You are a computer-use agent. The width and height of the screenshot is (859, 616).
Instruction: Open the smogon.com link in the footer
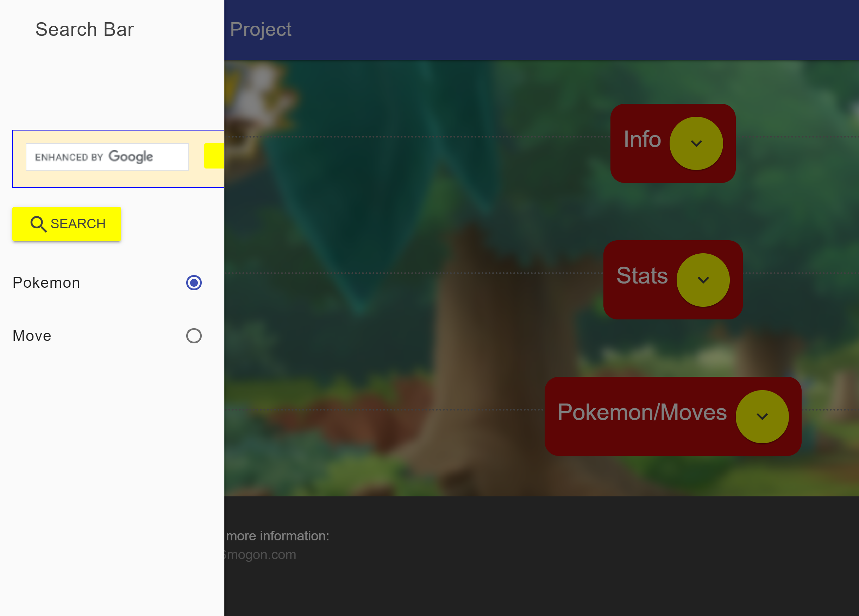click(261, 554)
